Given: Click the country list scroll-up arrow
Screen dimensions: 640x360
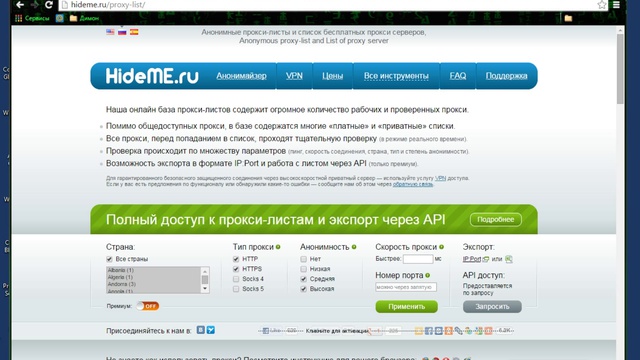Looking at the screenshot, I should pyautogui.click(x=205, y=271).
